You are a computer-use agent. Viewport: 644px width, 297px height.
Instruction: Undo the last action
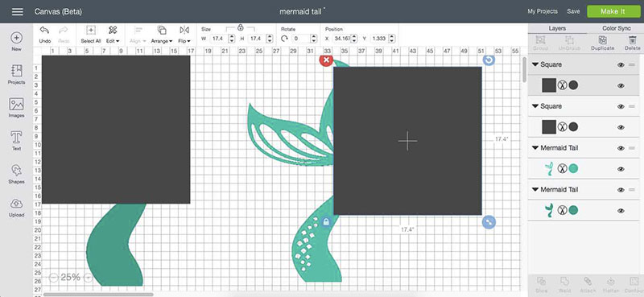[45, 35]
